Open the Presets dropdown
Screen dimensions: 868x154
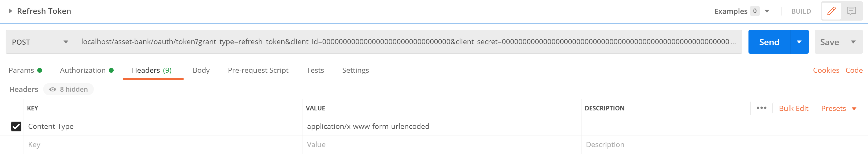click(x=838, y=108)
